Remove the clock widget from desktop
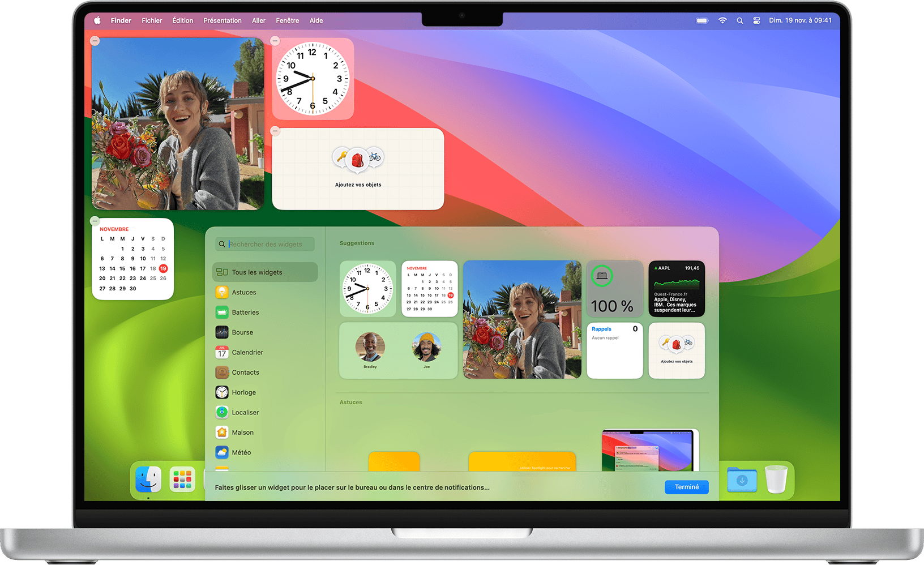Image resolution: width=924 pixels, height=565 pixels. tap(275, 41)
